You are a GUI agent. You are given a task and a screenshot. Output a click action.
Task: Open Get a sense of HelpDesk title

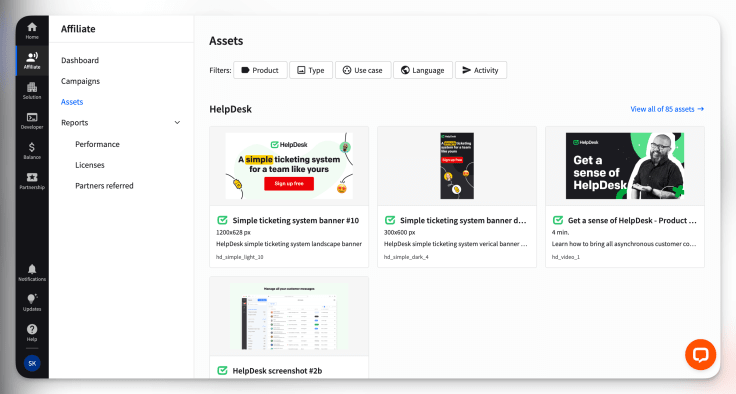point(632,220)
